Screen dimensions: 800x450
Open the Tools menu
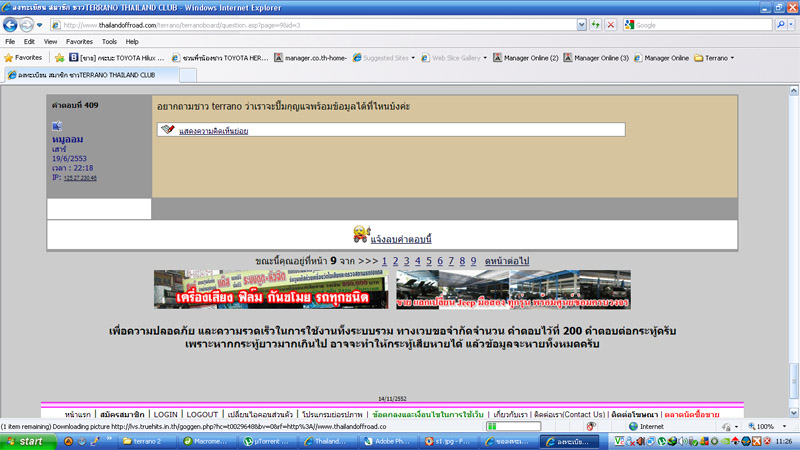[x=109, y=42]
